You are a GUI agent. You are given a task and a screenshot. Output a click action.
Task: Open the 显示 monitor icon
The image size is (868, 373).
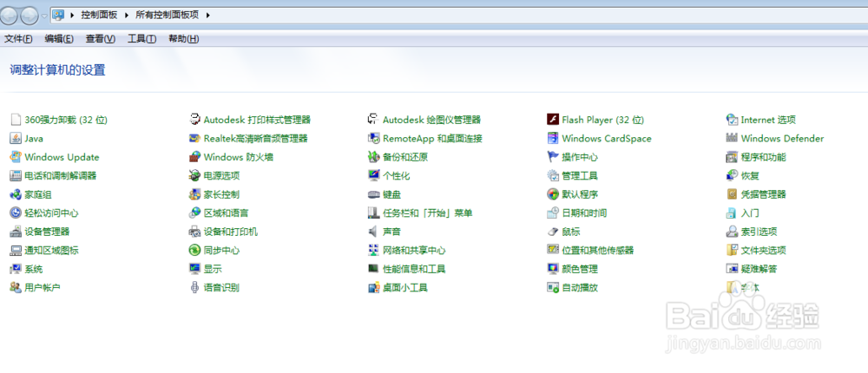pyautogui.click(x=194, y=270)
